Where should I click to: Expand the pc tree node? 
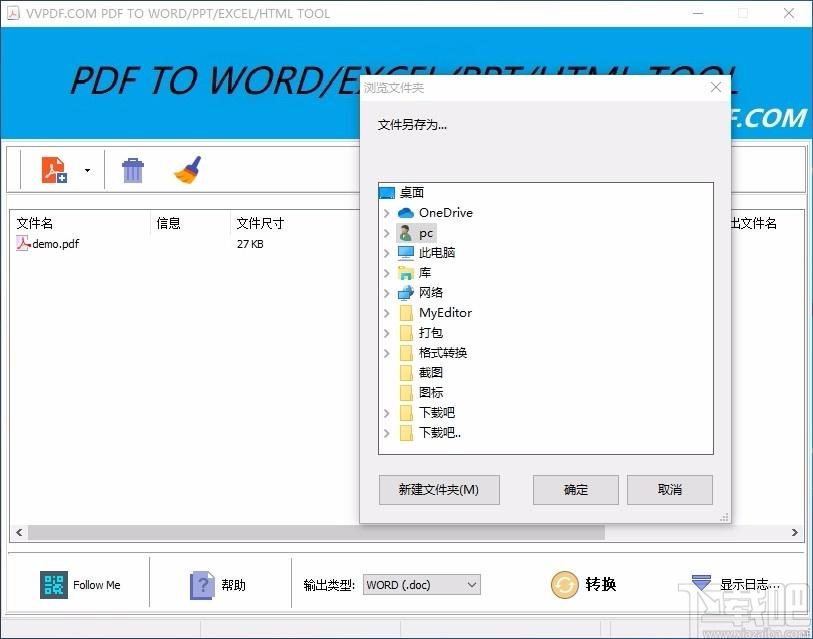[x=386, y=233]
